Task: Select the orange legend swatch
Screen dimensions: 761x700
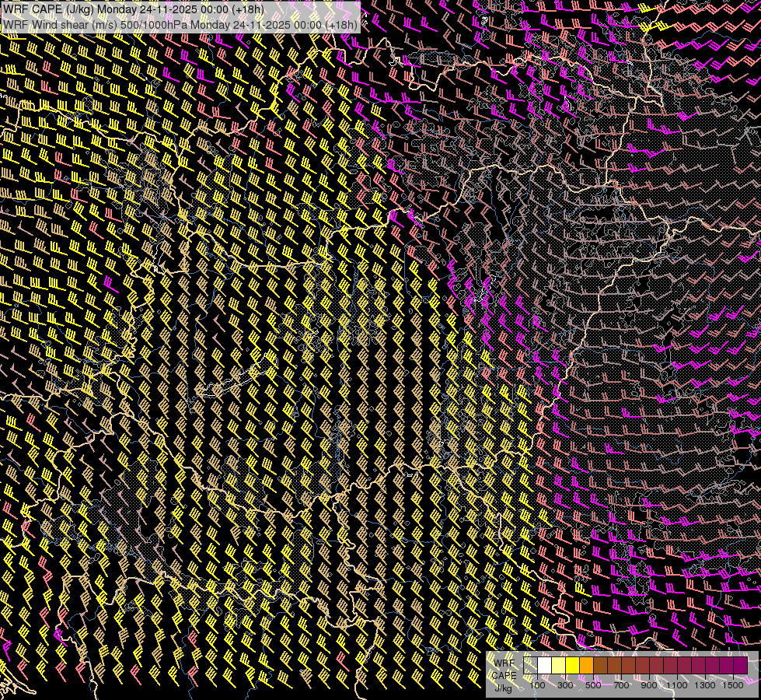Action: 586,666
